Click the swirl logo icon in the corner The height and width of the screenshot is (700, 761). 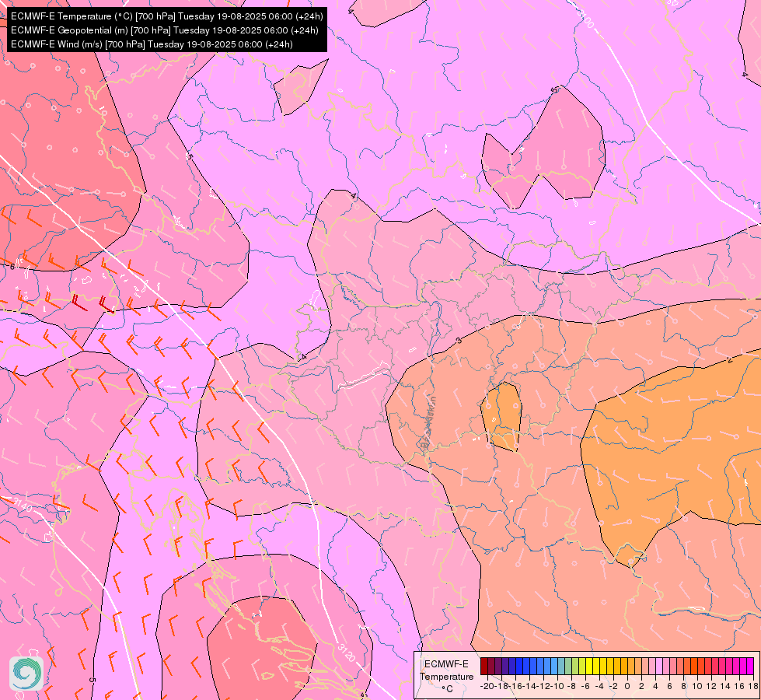[26, 674]
